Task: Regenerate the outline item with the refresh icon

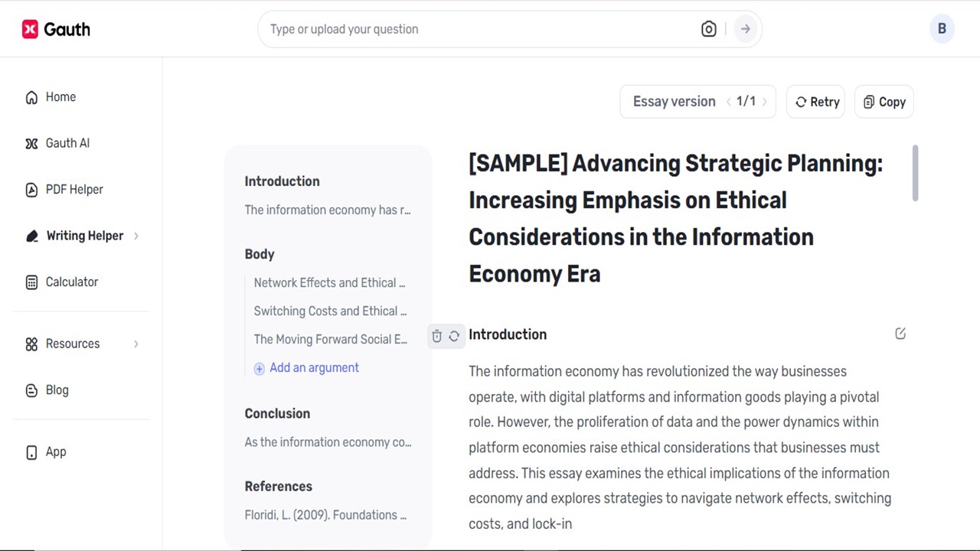Action: [x=454, y=335]
